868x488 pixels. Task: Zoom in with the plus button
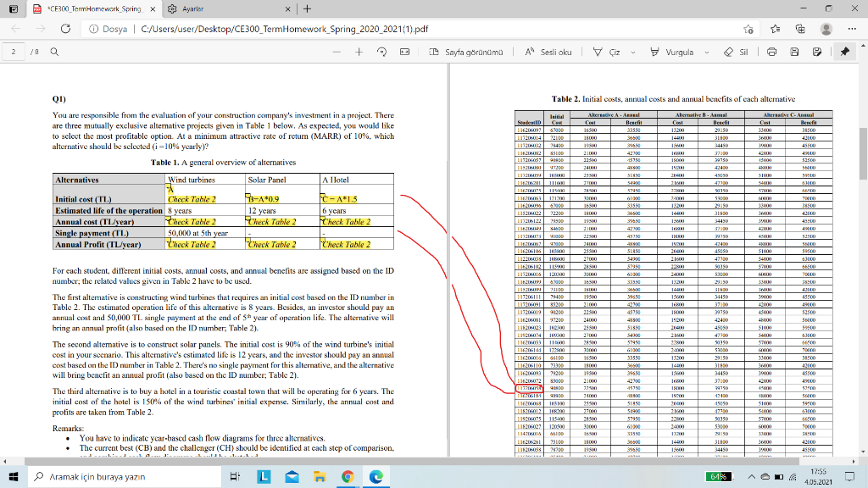click(x=359, y=51)
